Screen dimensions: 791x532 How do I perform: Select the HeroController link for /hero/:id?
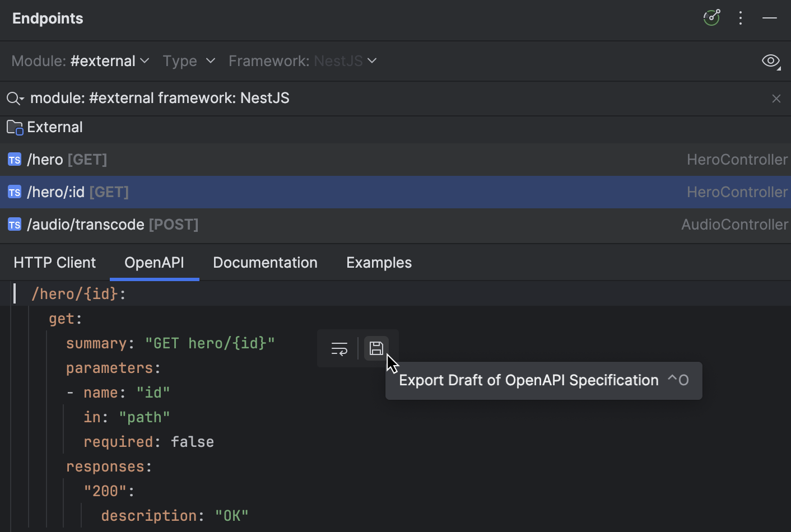click(737, 192)
